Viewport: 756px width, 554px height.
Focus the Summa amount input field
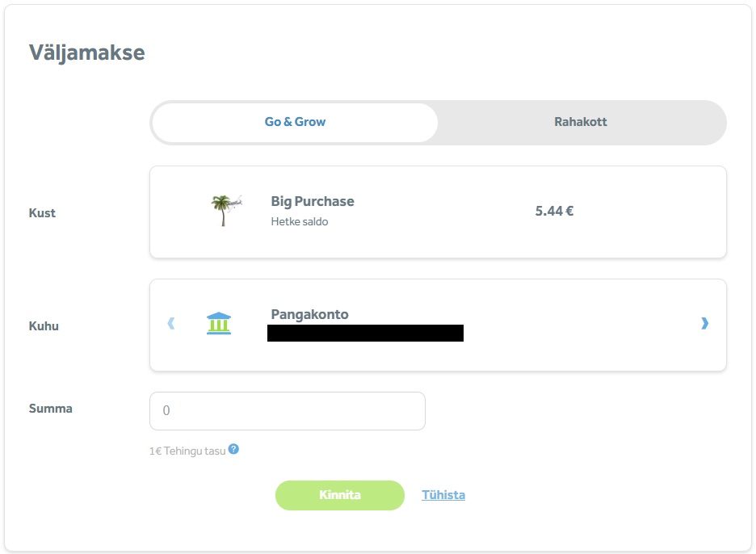[x=287, y=411]
